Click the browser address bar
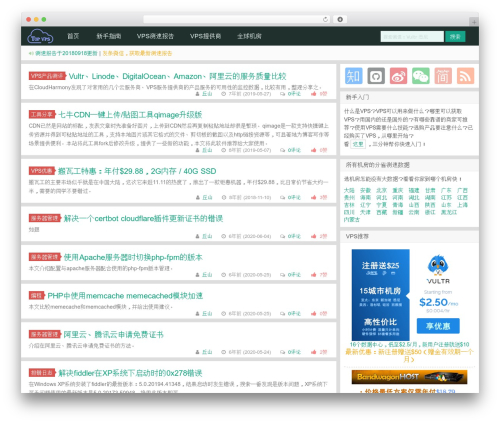500x423 pixels. 237,19
